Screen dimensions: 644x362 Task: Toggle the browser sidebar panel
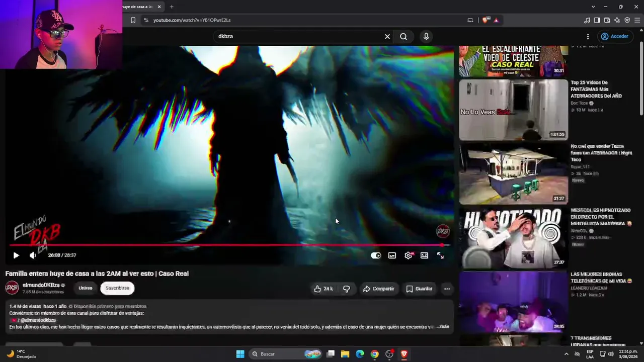(x=597, y=20)
